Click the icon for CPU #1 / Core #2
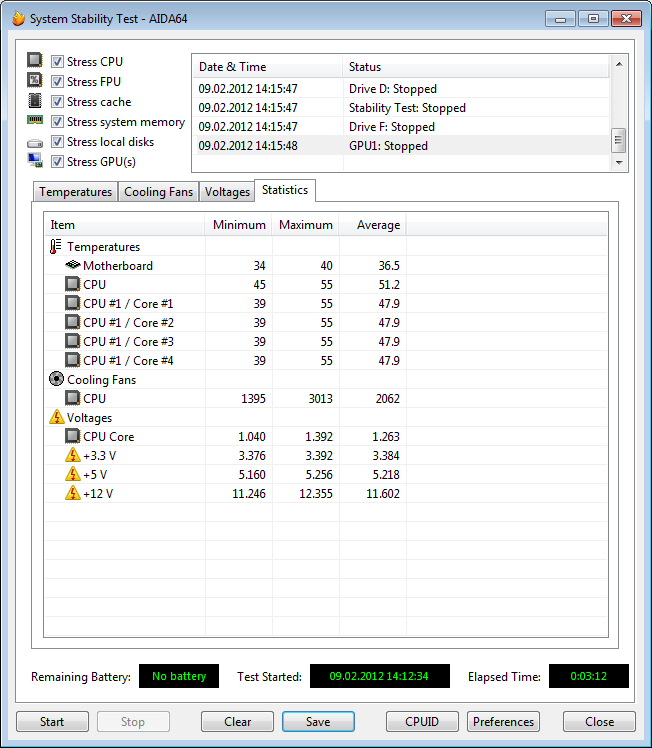 click(72, 322)
